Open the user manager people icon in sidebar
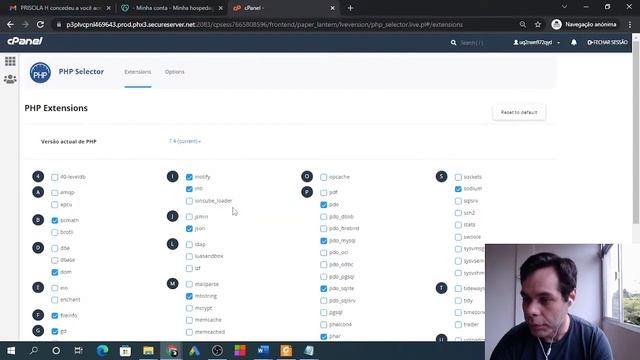The image size is (640, 360). pos(10,79)
